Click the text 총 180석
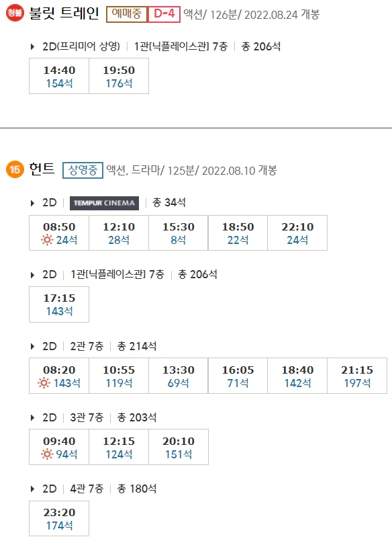This screenshot has width=392, height=541. (x=137, y=489)
